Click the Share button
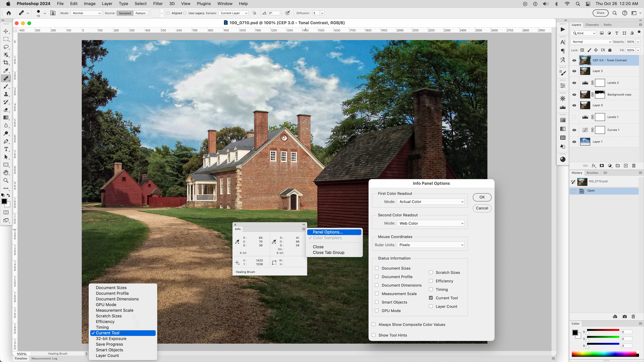This screenshot has width=644, height=362. coord(600,13)
